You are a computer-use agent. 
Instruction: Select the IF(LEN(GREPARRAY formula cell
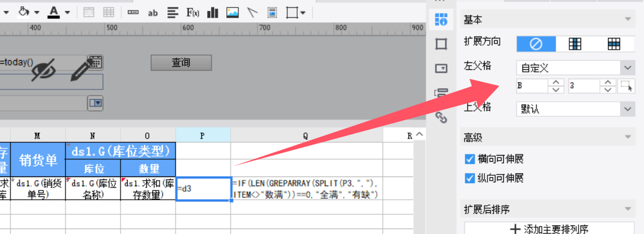(307, 189)
